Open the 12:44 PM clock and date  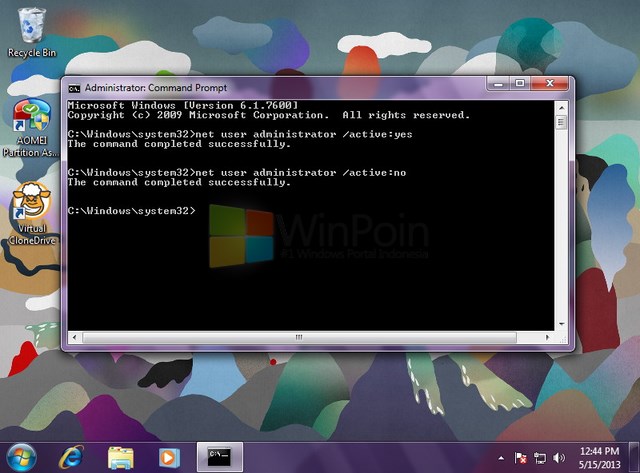pyautogui.click(x=599, y=457)
